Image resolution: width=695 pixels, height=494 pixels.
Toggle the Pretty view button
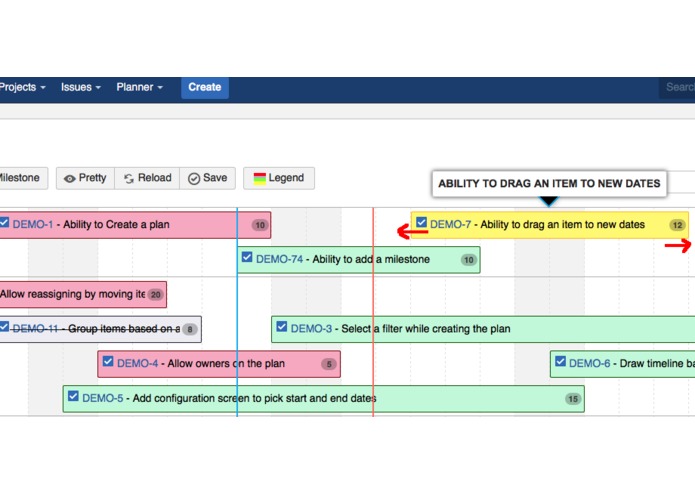tap(85, 178)
